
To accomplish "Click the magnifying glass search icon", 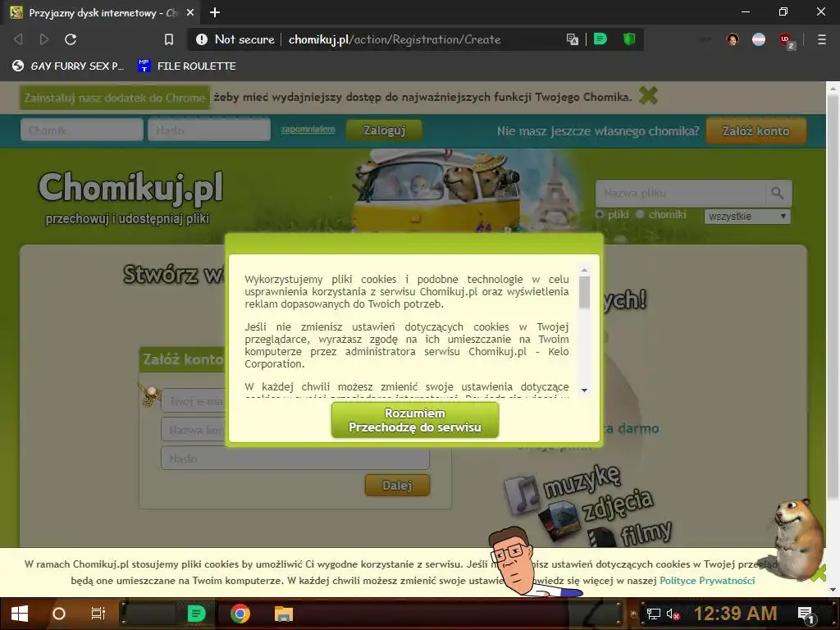I will click(778, 193).
